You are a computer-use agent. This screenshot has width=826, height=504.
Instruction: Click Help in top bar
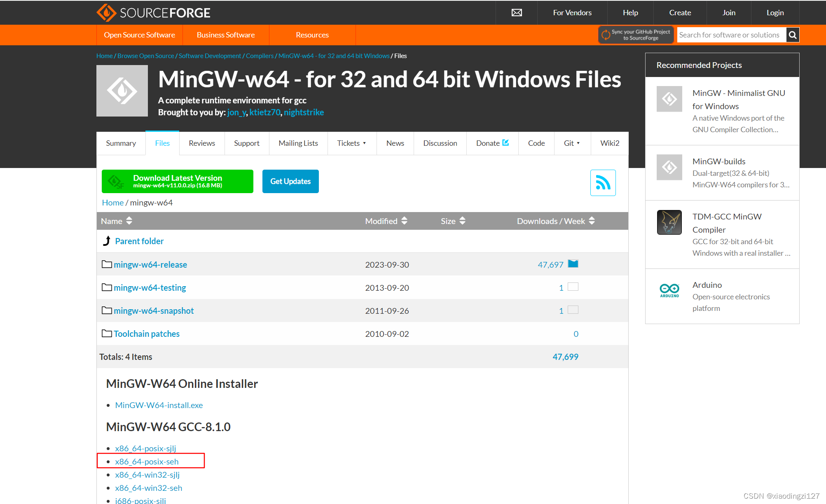tap(630, 13)
